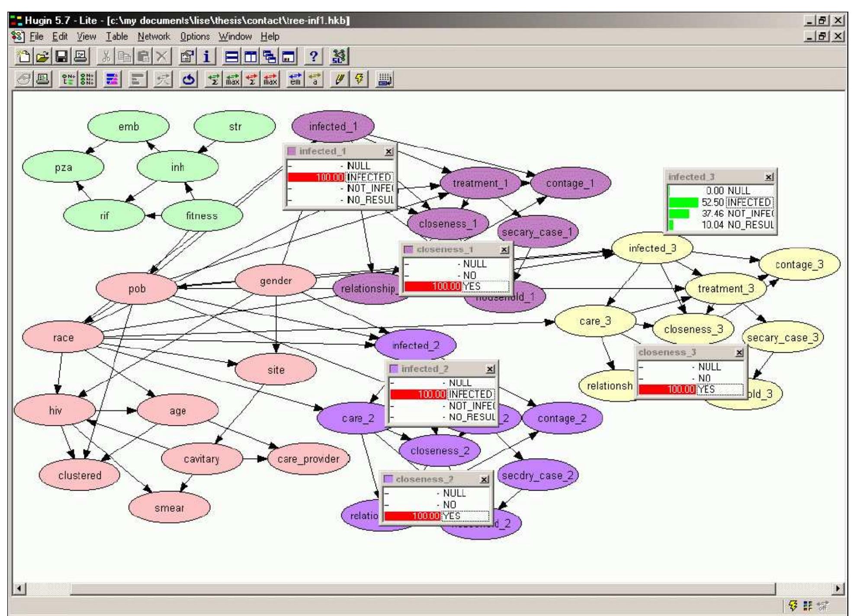Viewport: 857px width, 616px height.
Task: Click the horizontal scrollbar left arrow
Action: point(19,588)
